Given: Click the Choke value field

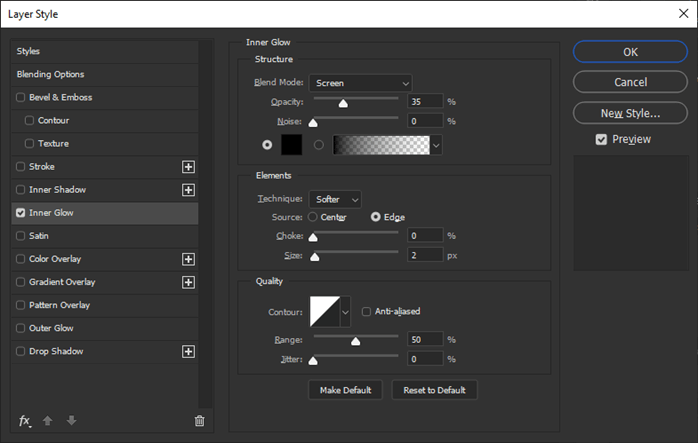Looking at the screenshot, I should pos(425,236).
